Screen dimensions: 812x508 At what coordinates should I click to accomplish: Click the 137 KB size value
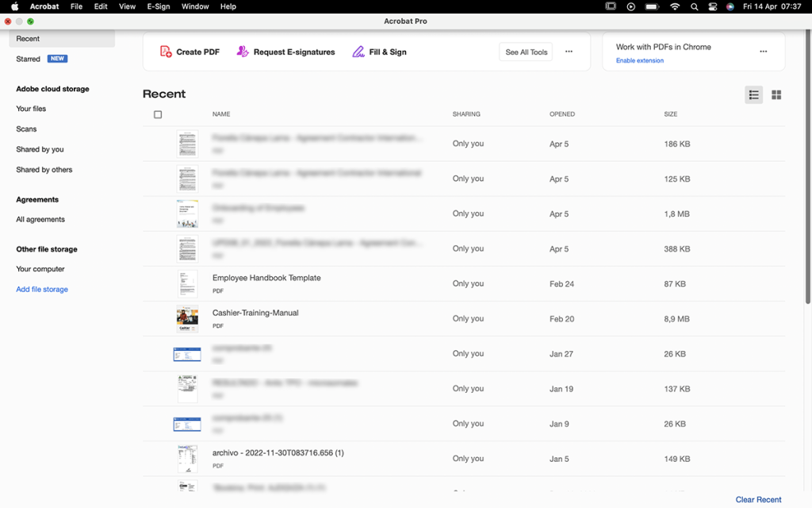point(677,389)
